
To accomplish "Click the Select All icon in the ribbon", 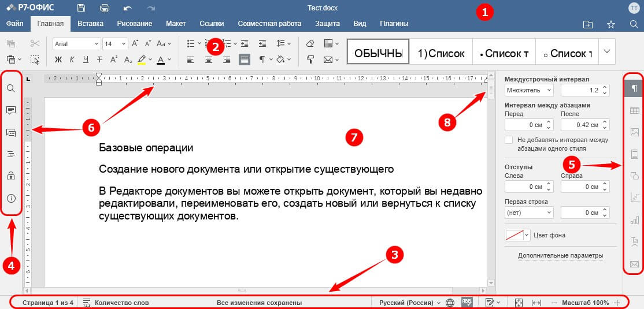I will [35, 60].
